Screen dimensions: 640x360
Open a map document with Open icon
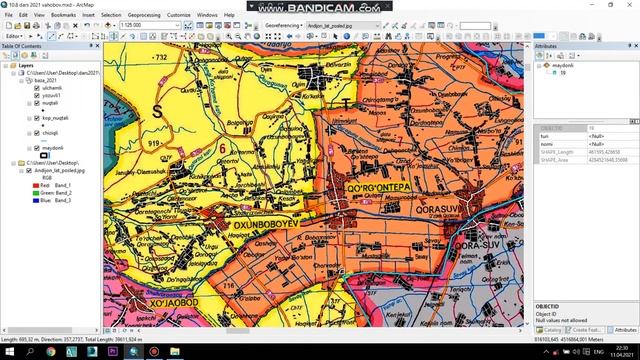point(18,25)
